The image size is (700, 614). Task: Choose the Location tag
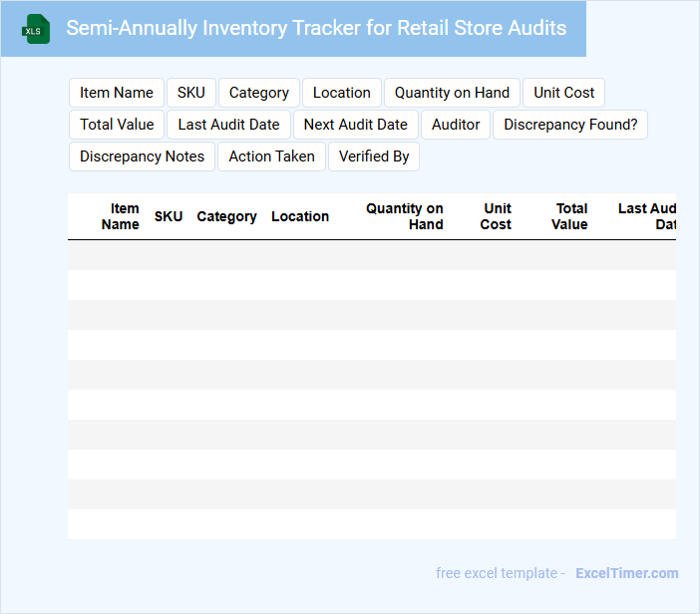342,93
